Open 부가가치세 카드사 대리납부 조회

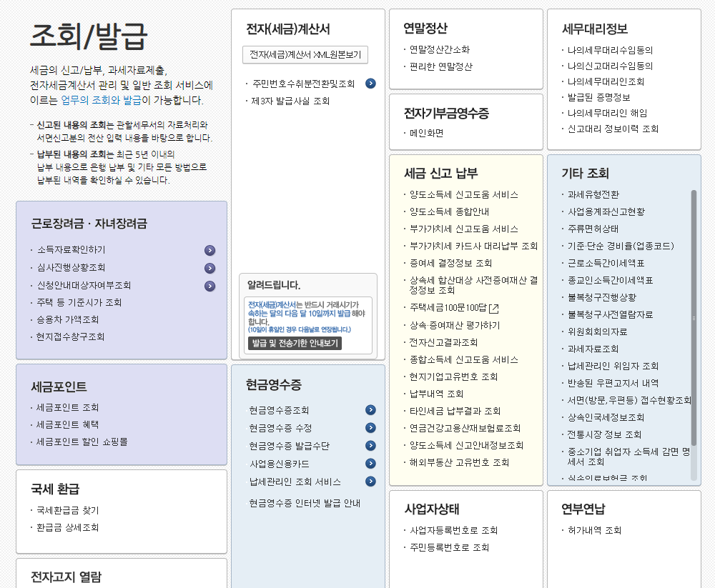[x=473, y=246]
